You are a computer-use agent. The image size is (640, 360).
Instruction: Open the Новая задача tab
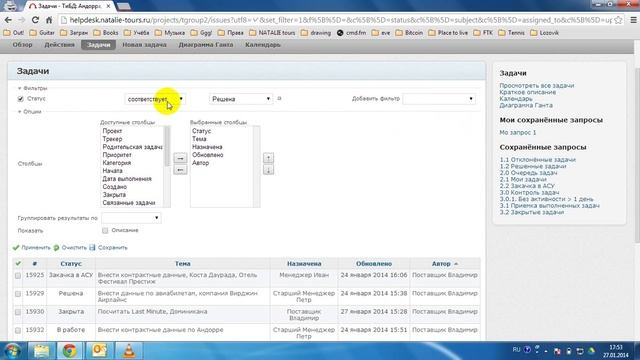point(144,45)
